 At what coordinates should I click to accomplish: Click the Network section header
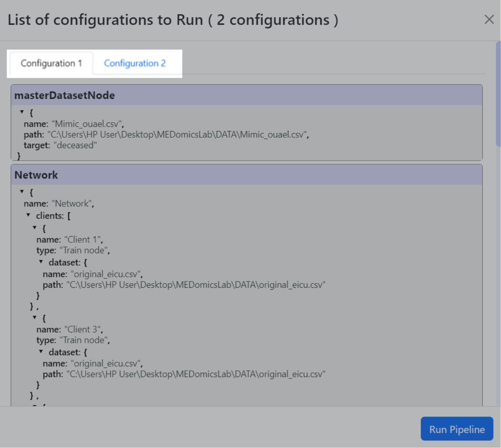(246, 175)
